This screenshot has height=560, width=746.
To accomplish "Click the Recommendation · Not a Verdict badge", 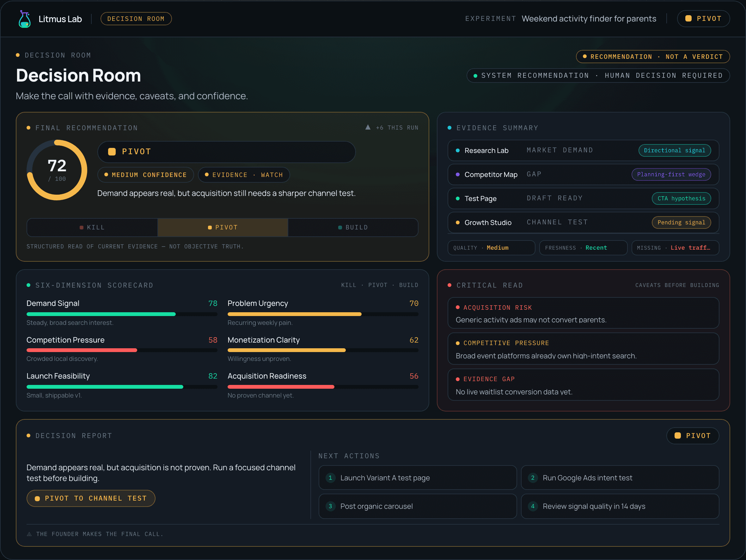I will pos(652,57).
